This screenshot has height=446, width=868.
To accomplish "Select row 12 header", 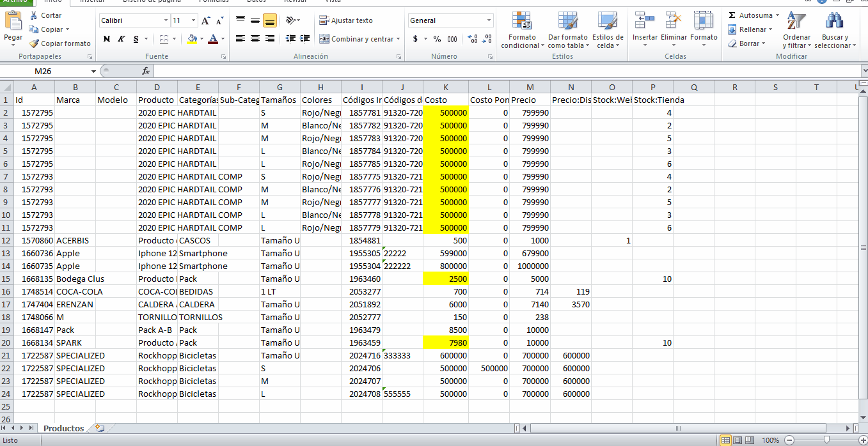I will click(x=6, y=240).
